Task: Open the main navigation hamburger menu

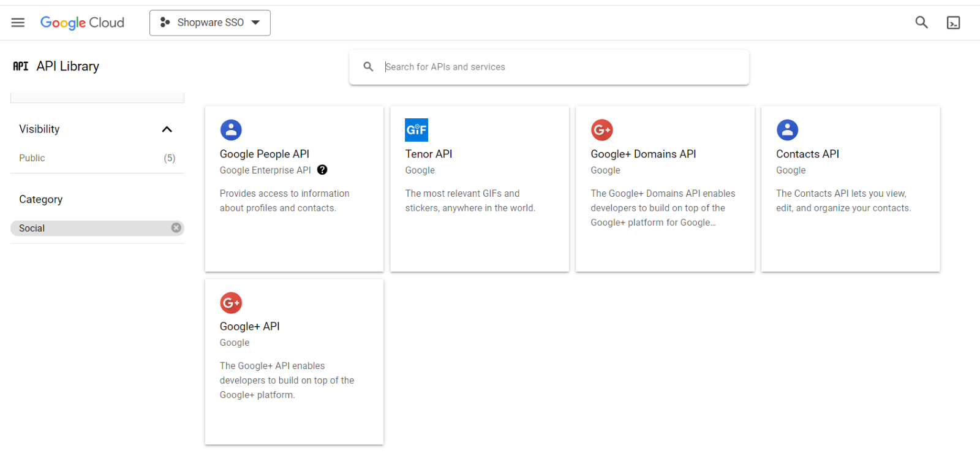Action: click(18, 23)
